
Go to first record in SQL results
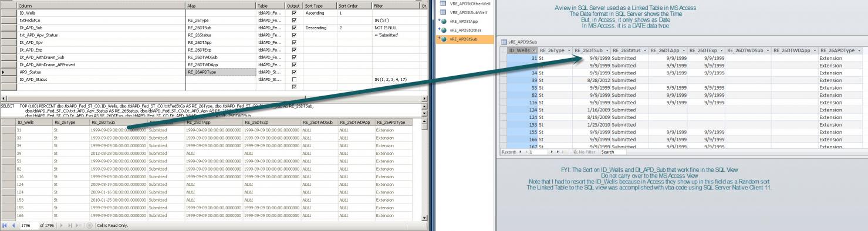pos(5,225)
